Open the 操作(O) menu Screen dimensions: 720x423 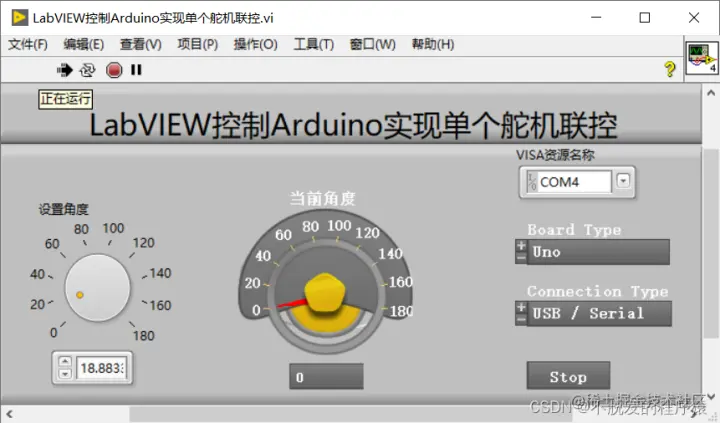pos(255,45)
